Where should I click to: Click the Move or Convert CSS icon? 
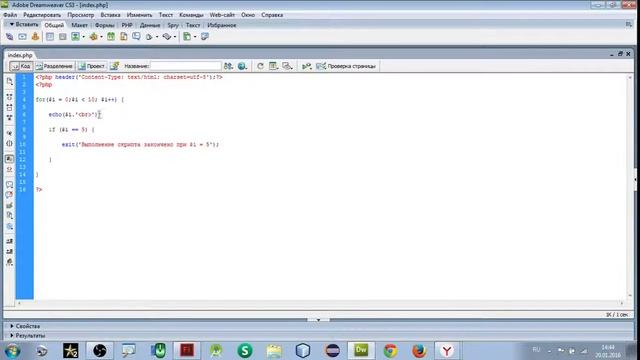pos(9,227)
